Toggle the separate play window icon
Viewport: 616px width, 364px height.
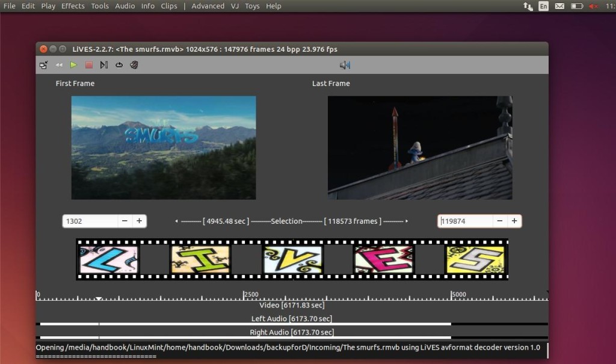[x=43, y=65]
